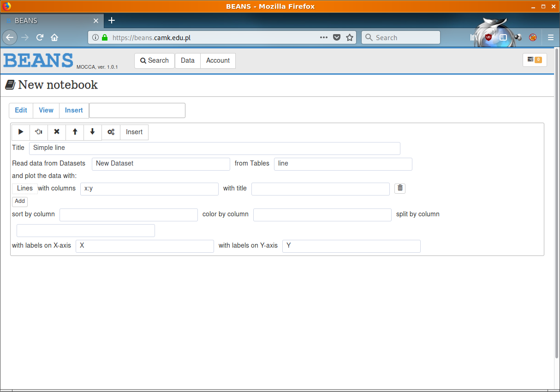Open Firefox hamburger menu
This screenshot has width=560, height=392.
(550, 37)
